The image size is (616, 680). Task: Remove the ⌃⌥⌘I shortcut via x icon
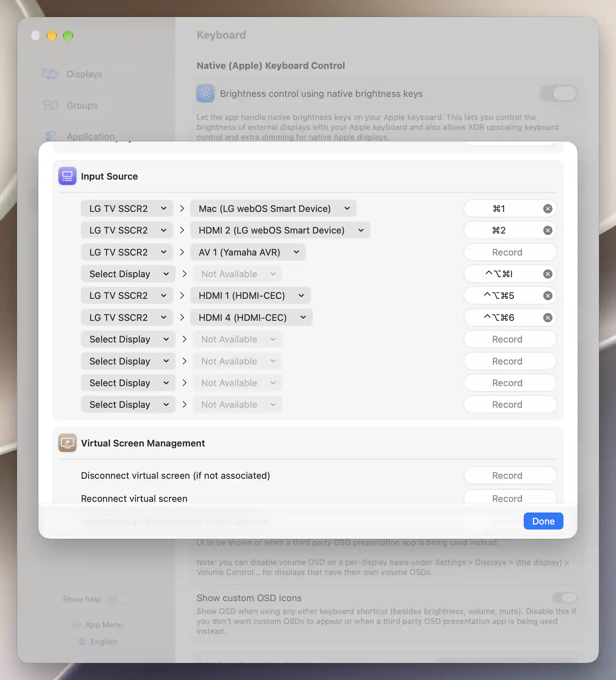(x=548, y=274)
